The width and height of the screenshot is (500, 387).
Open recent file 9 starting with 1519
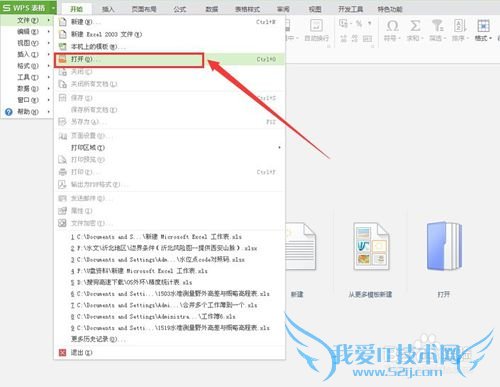pyautogui.click(x=169, y=328)
